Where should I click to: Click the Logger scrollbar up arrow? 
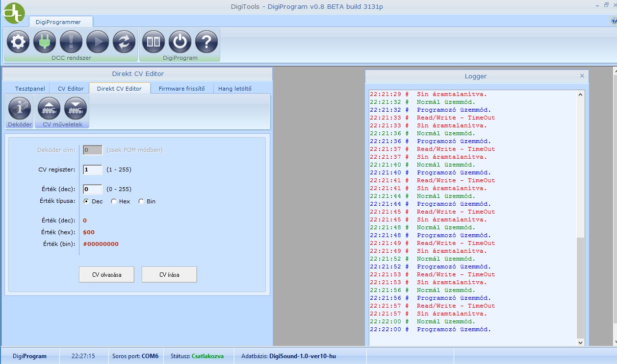581,95
